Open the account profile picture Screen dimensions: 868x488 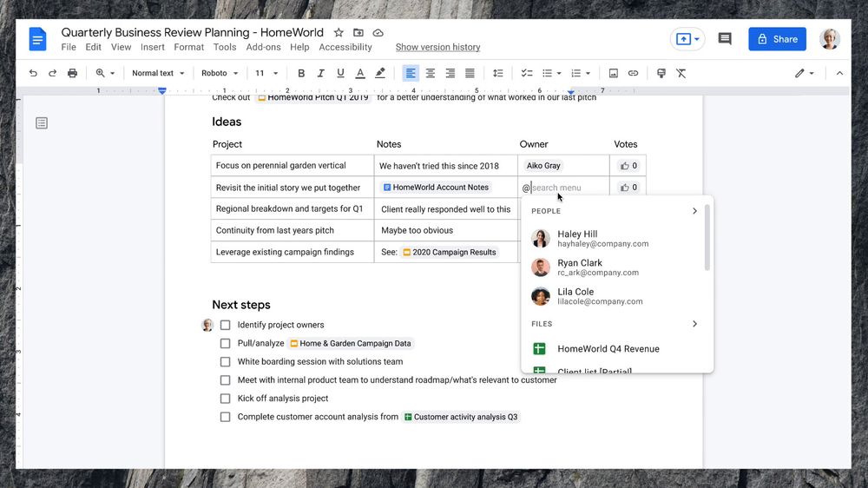(x=829, y=39)
